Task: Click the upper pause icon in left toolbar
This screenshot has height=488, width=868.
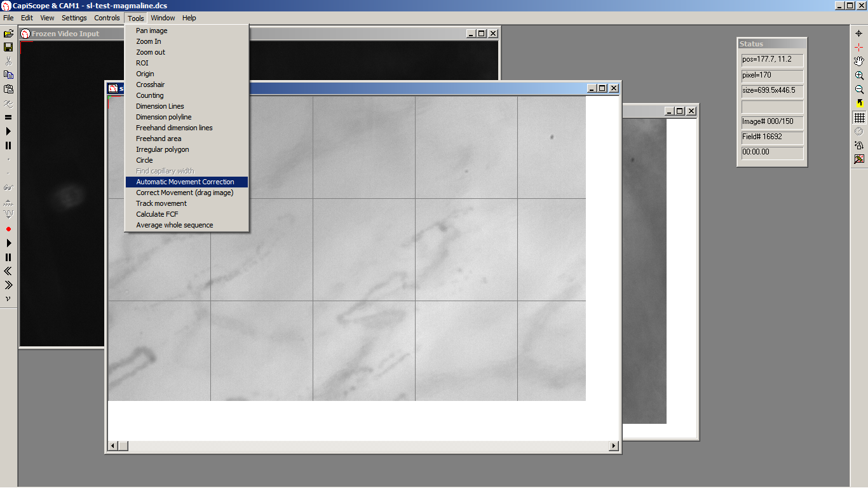Action: 8,145
